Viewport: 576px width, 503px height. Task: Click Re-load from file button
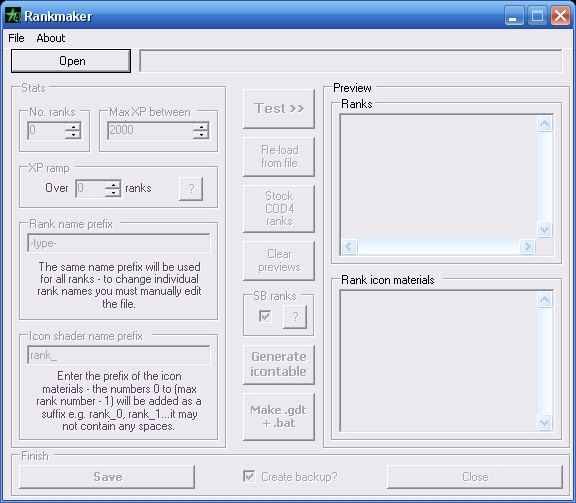click(279, 157)
